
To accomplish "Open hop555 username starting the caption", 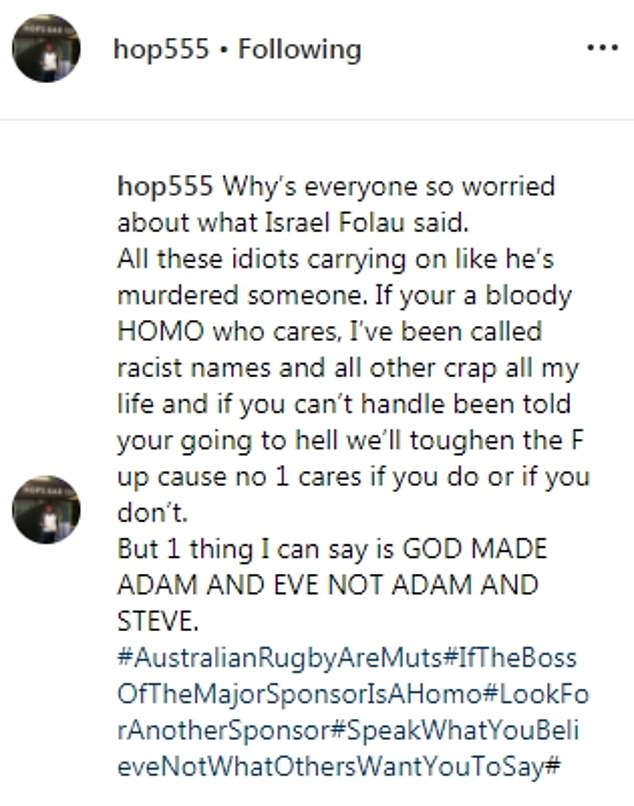I will (165, 186).
